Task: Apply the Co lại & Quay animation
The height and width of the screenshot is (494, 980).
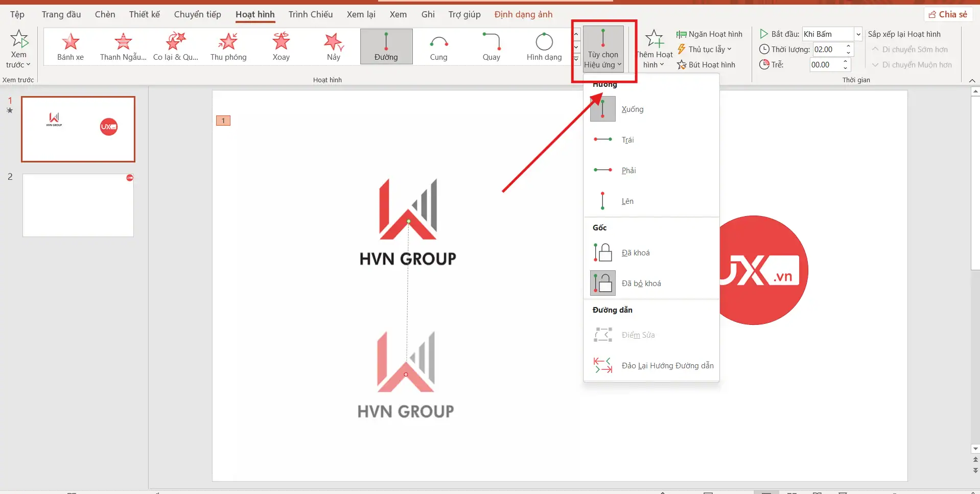Action: coord(176,46)
